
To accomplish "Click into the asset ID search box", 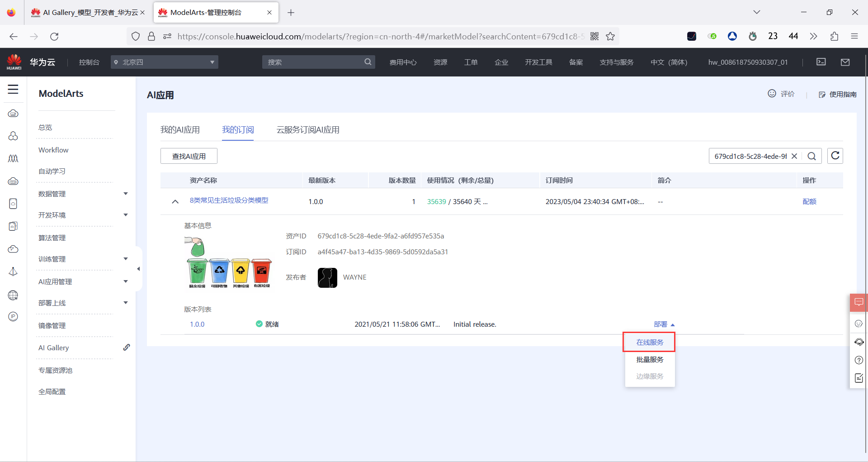I will click(750, 156).
